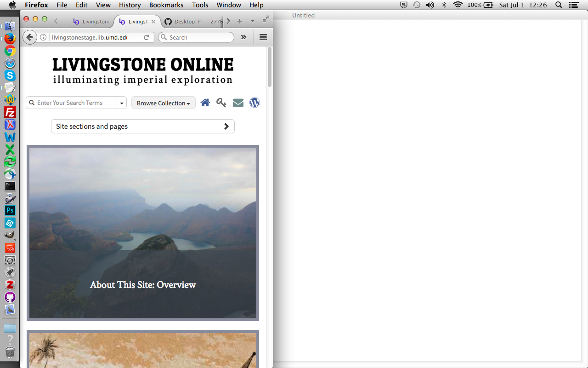Open About This Site: Overview tile

point(143,233)
